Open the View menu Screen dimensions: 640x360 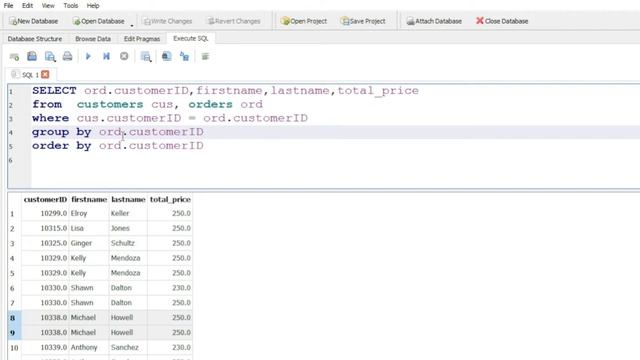(x=48, y=6)
